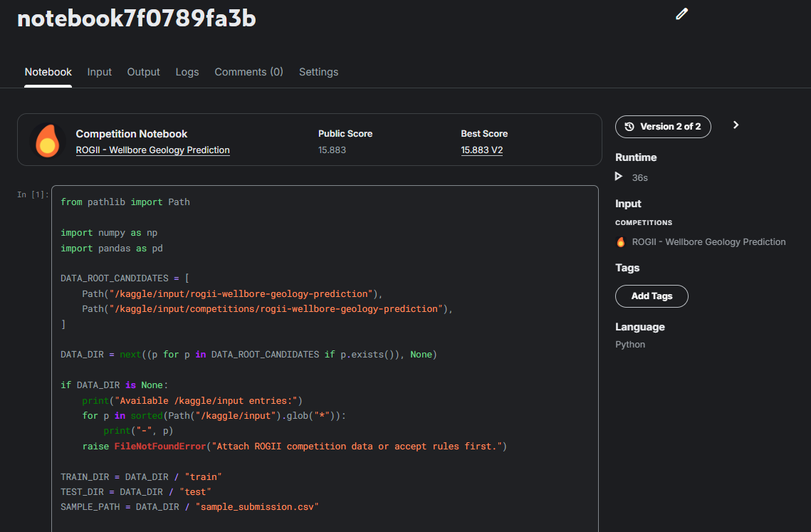Click the Best Score label
The width and height of the screenshot is (811, 532).
pos(484,133)
